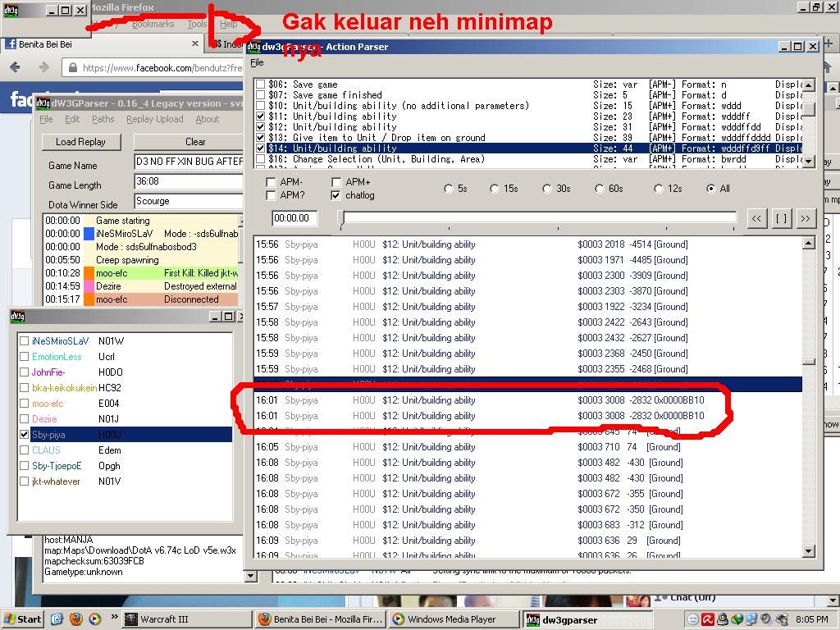Select the 00:10:28 First Kill log row
Image resolution: width=840 pixels, height=630 pixels.
click(x=142, y=273)
